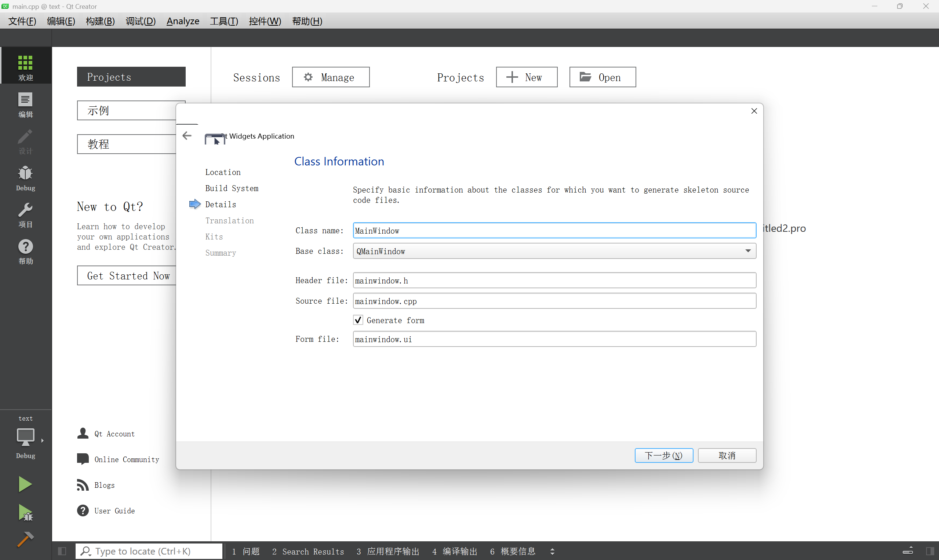The height and width of the screenshot is (560, 939).
Task: Run the project with green play button
Action: tap(25, 484)
